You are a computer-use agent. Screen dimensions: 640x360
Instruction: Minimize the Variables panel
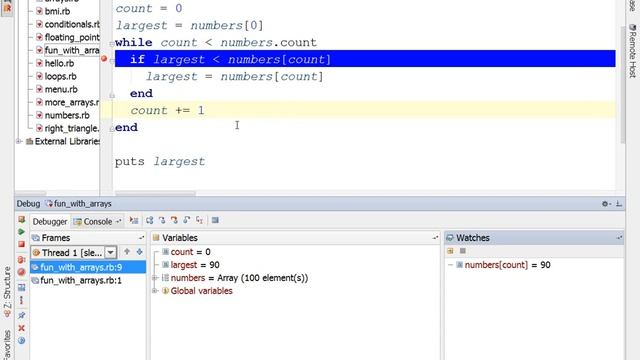coord(435,238)
